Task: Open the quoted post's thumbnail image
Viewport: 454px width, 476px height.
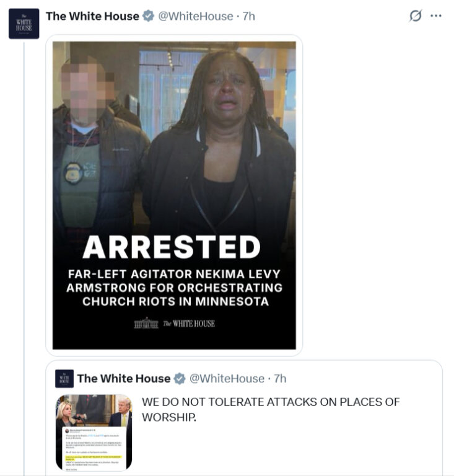Action: 94,433
